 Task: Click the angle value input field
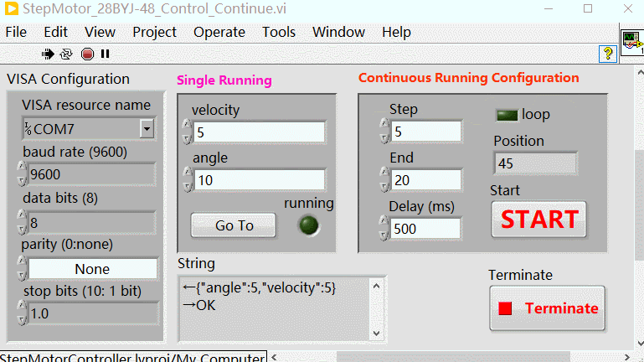[259, 180]
